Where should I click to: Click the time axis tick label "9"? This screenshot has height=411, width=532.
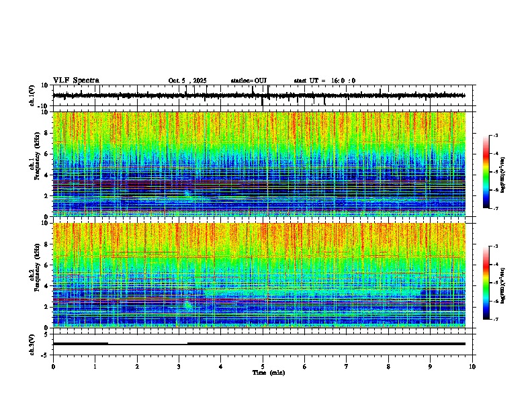[430, 367]
